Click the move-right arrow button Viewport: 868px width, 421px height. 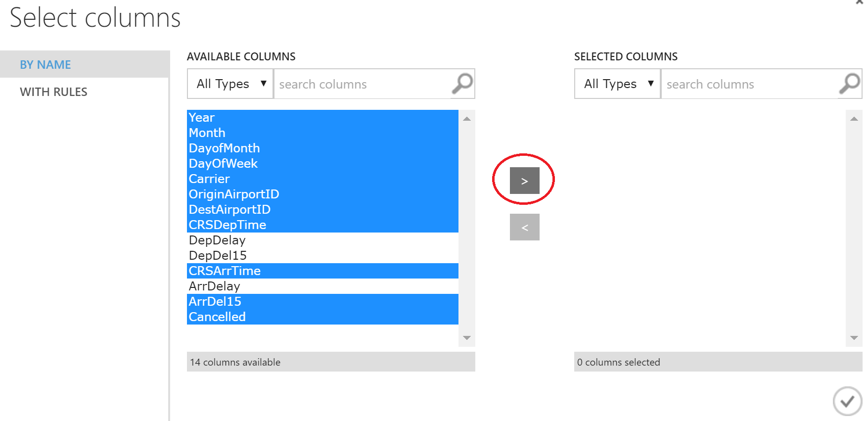tap(524, 181)
